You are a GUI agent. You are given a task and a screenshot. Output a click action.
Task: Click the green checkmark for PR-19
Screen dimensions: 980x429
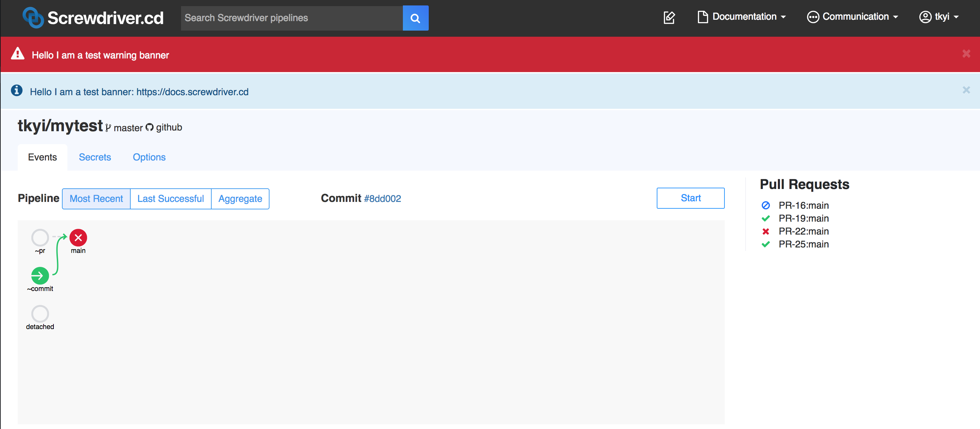coord(766,219)
